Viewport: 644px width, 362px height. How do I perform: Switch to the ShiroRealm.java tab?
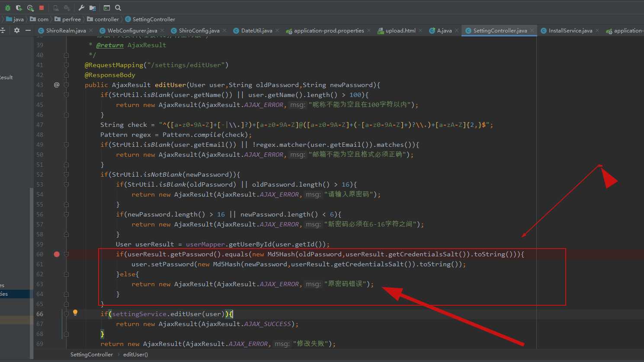(x=66, y=30)
